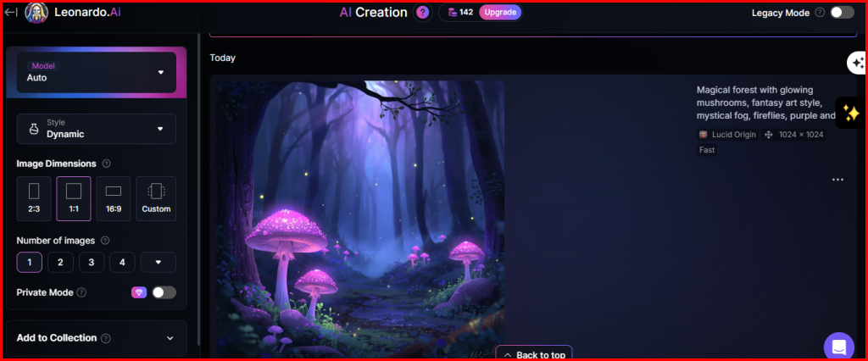Set number of images to 2
Screen dimensions: 868x361
click(60, 263)
